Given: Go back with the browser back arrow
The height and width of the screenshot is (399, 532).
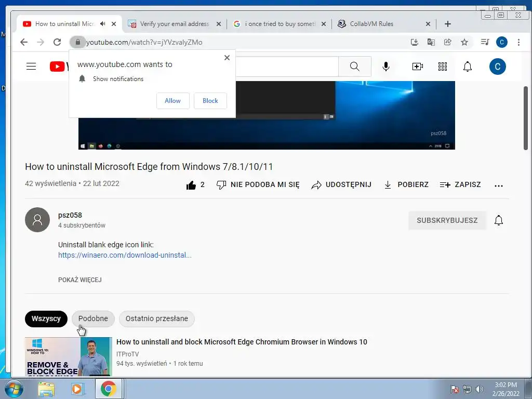Looking at the screenshot, I should pyautogui.click(x=24, y=42).
